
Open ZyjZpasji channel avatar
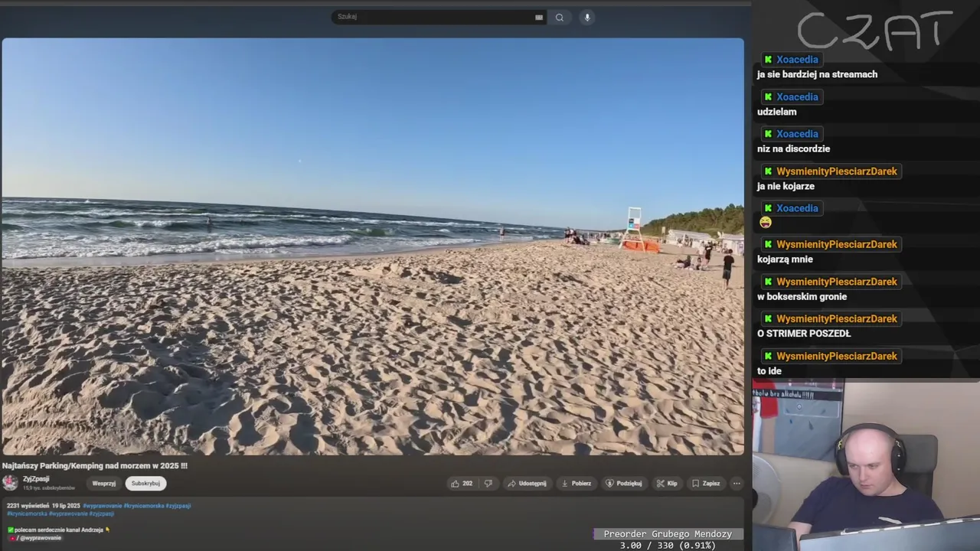tap(10, 483)
